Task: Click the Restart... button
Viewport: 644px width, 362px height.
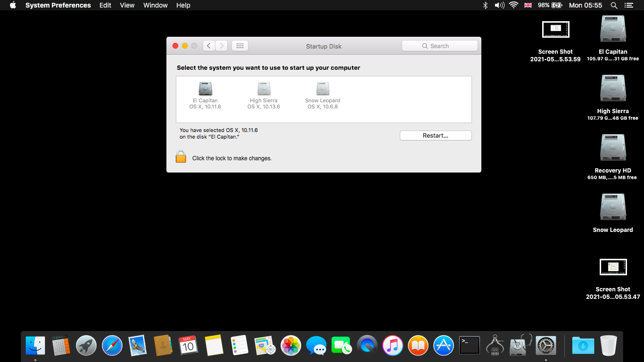Action: pyautogui.click(x=436, y=135)
